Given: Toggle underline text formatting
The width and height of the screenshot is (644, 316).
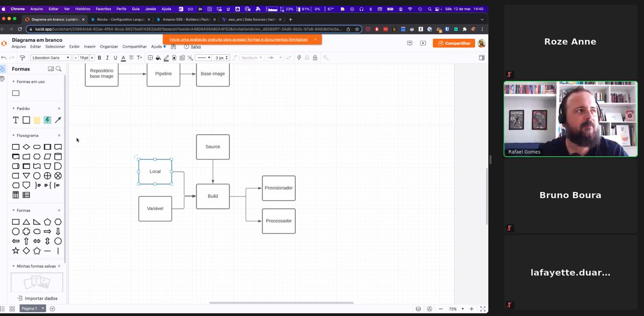Looking at the screenshot, I should click(x=115, y=57).
